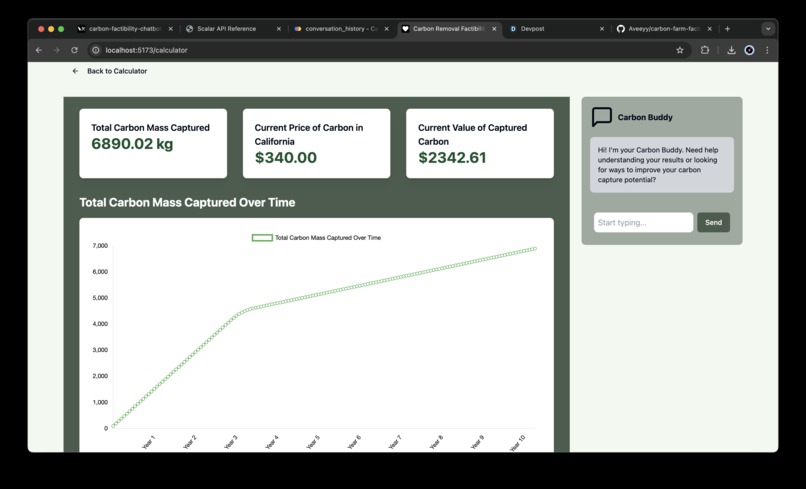Close the Scalar API Reference tab
Screen dimensions: 806x489
279,29
